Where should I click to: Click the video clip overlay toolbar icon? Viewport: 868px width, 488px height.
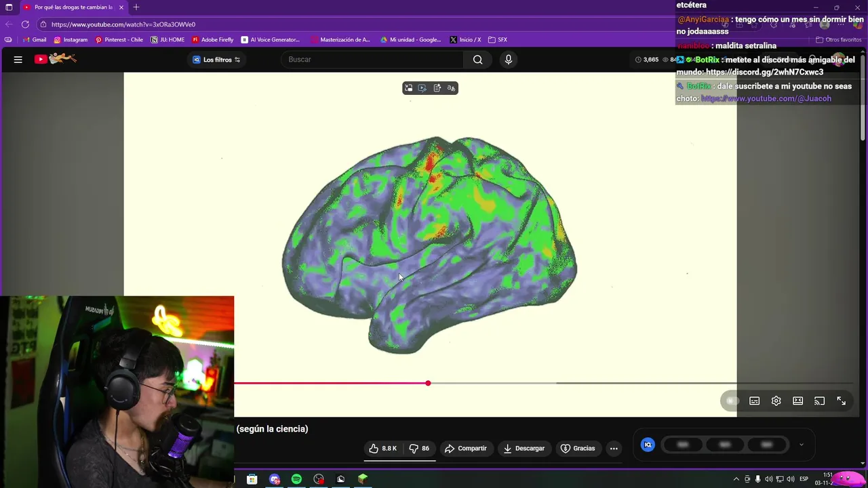coord(422,88)
